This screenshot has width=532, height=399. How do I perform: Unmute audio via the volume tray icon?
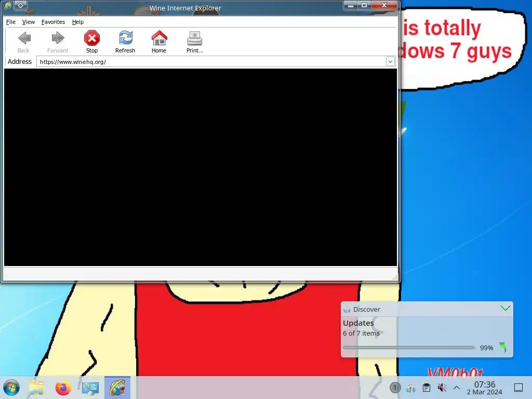click(442, 388)
